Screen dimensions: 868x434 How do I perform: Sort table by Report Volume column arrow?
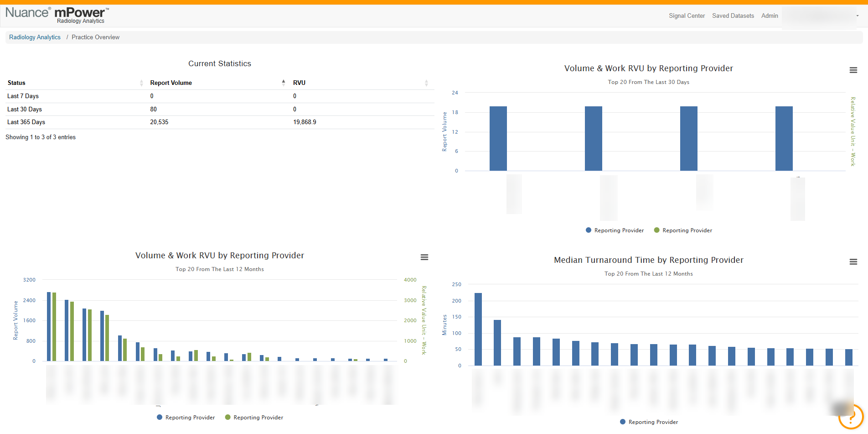point(284,83)
